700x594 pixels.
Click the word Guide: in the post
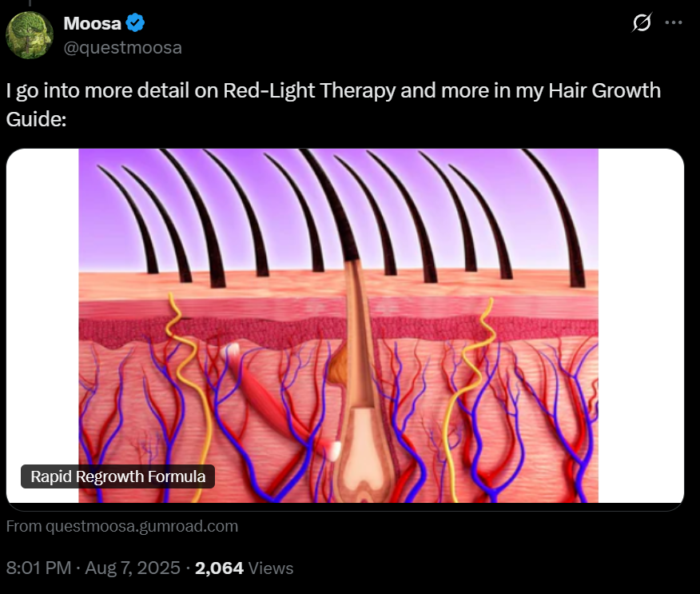pyautogui.click(x=36, y=119)
